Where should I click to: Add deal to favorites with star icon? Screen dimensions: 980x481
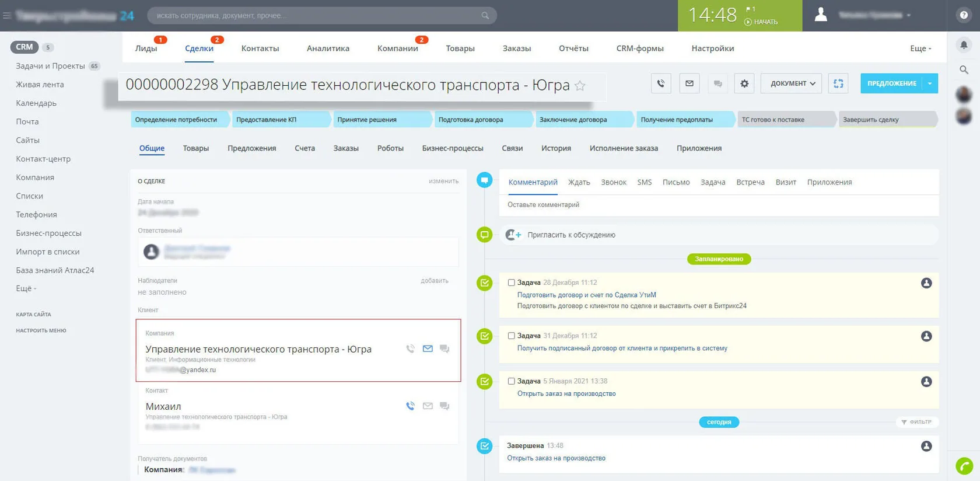pos(580,86)
